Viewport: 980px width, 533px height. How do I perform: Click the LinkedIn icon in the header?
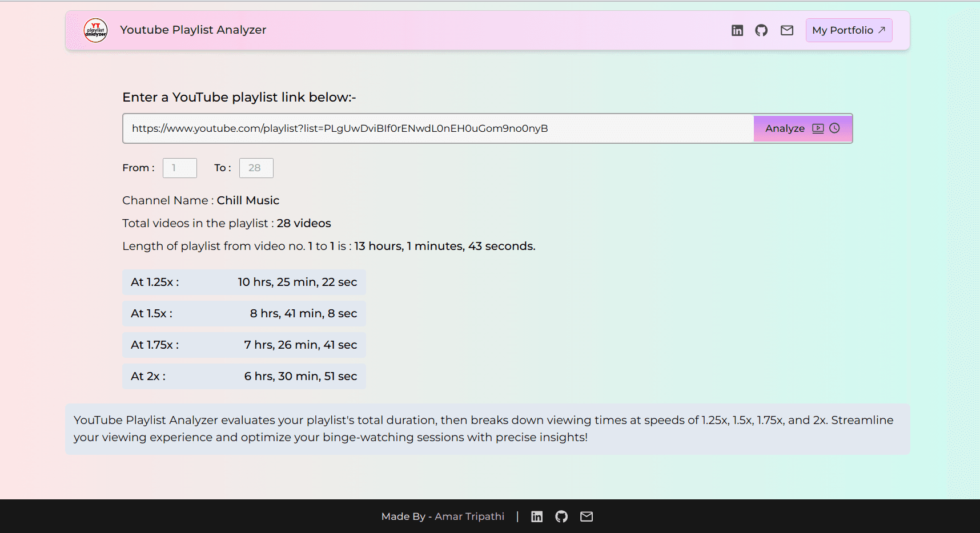point(737,30)
